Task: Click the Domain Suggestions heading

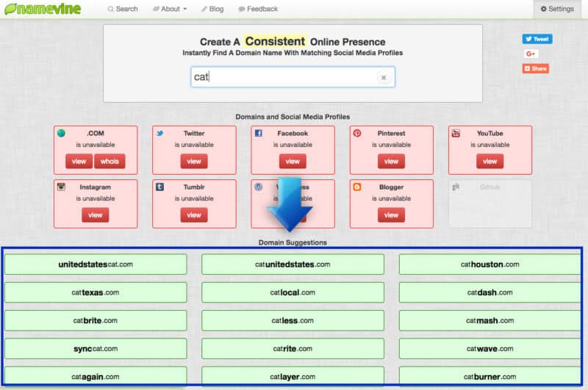Action: point(293,243)
